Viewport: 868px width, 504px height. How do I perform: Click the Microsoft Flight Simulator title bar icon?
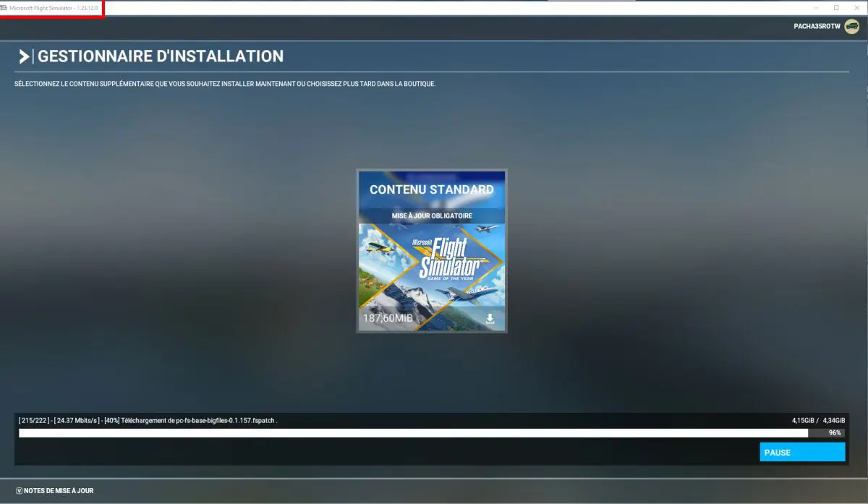click(x=4, y=7)
